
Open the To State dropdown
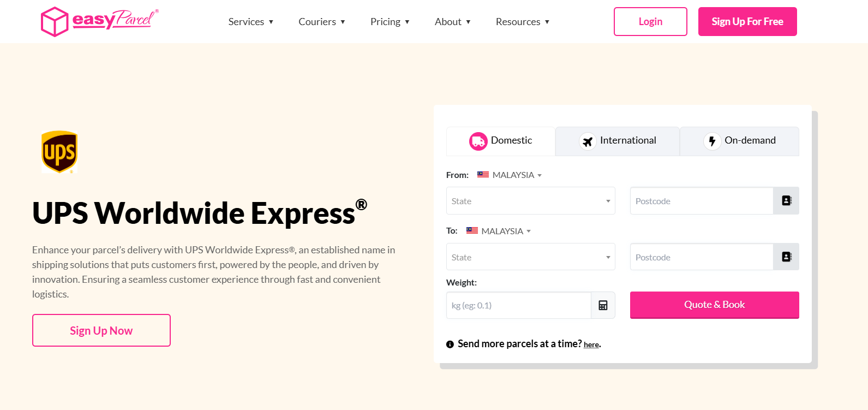point(530,257)
